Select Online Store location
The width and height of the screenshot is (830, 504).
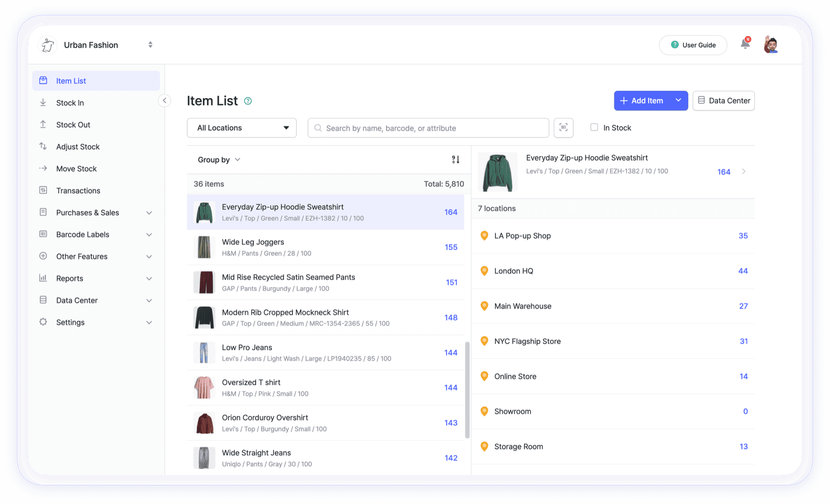(x=613, y=376)
